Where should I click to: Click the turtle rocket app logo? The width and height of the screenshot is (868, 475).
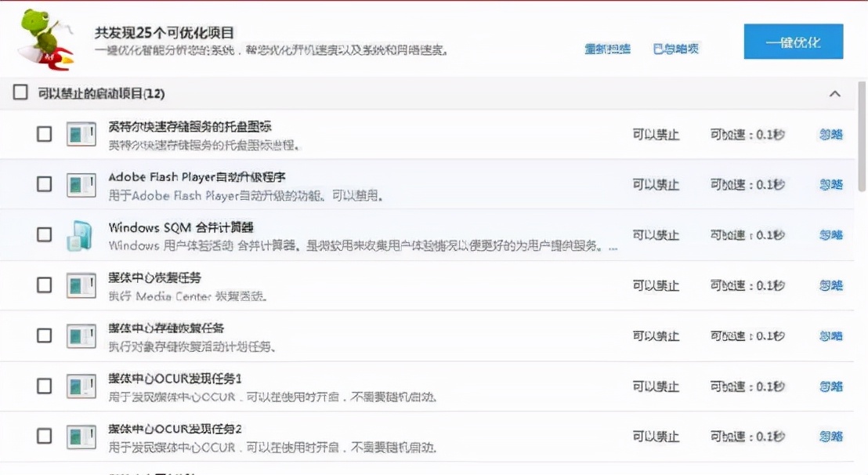41,37
